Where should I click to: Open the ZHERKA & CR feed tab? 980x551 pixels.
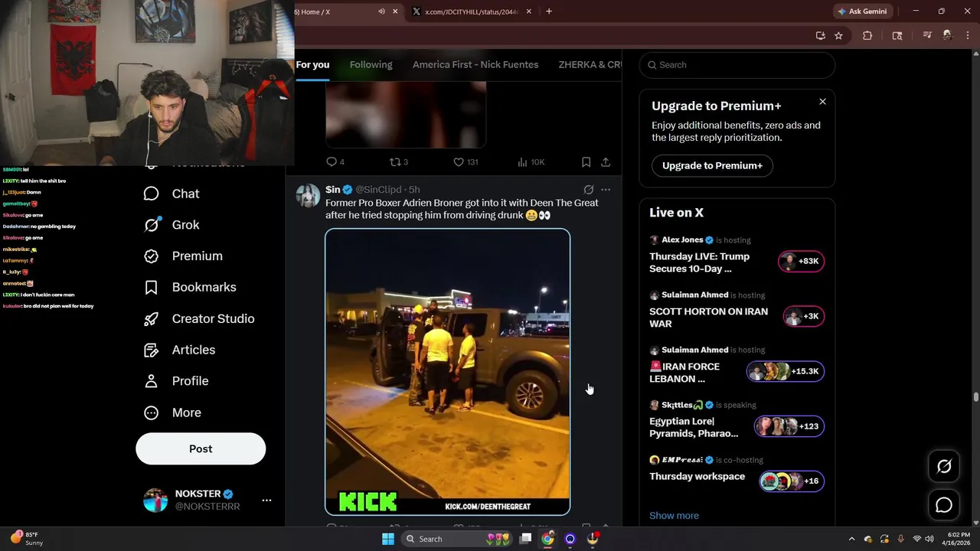[590, 65]
